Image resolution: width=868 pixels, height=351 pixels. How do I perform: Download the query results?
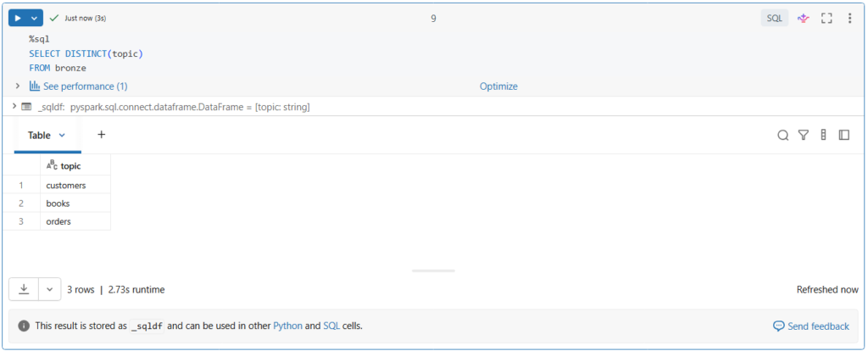pyautogui.click(x=24, y=289)
